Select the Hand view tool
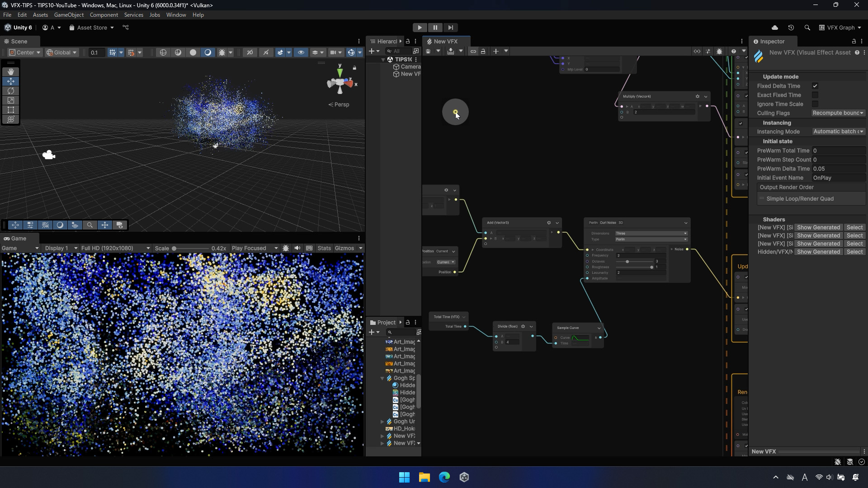Viewport: 868px width, 488px height. pos(11,72)
